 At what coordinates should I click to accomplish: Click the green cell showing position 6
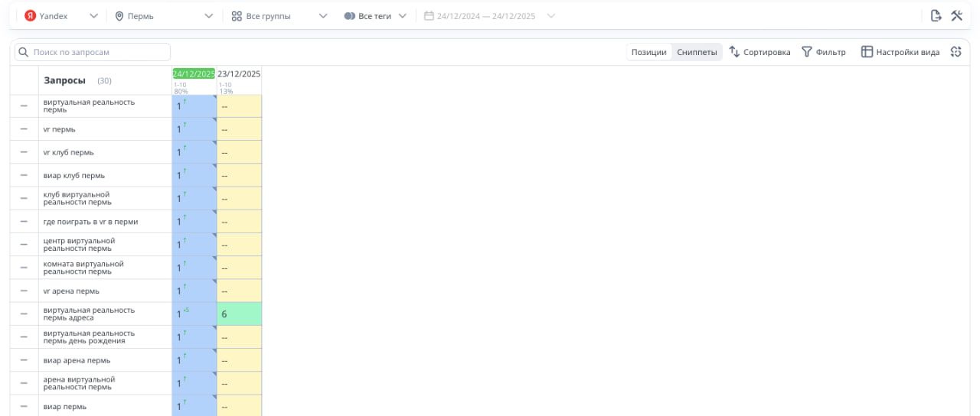pos(239,314)
